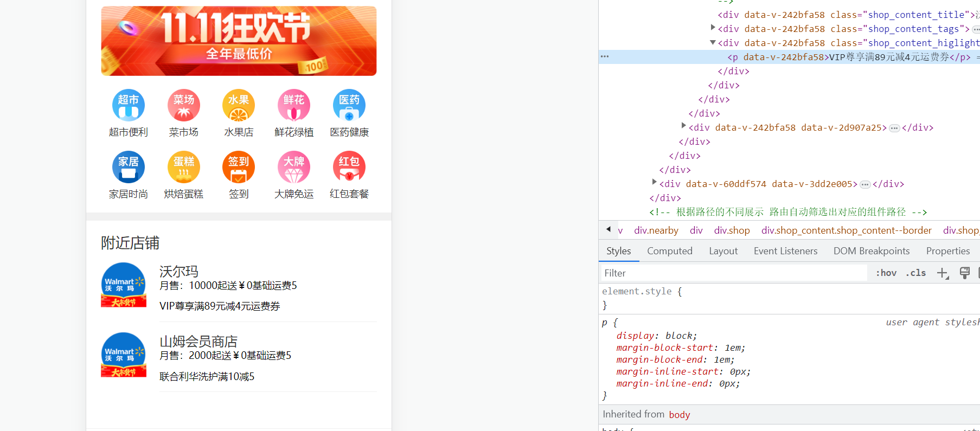Switch to the Styles tab

pos(619,251)
